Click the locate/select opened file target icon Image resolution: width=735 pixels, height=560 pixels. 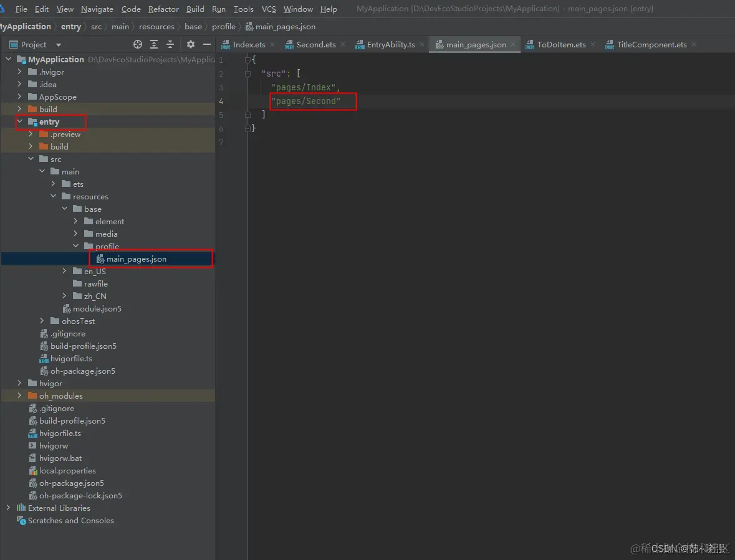[x=137, y=44]
